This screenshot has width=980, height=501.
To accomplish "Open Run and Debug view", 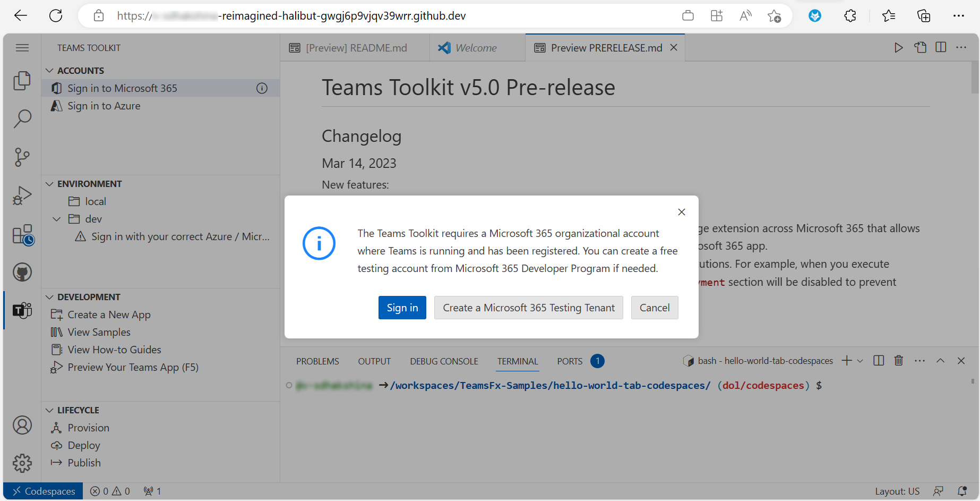I will pos(22,195).
